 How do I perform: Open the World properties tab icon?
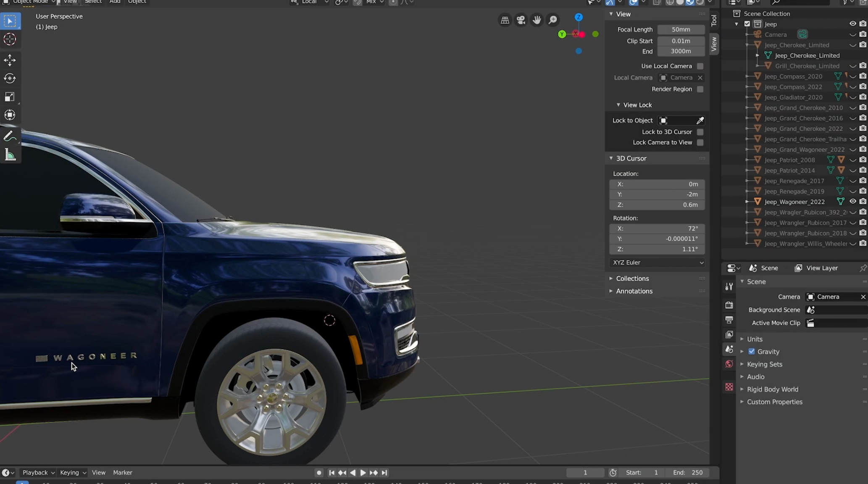point(729,364)
